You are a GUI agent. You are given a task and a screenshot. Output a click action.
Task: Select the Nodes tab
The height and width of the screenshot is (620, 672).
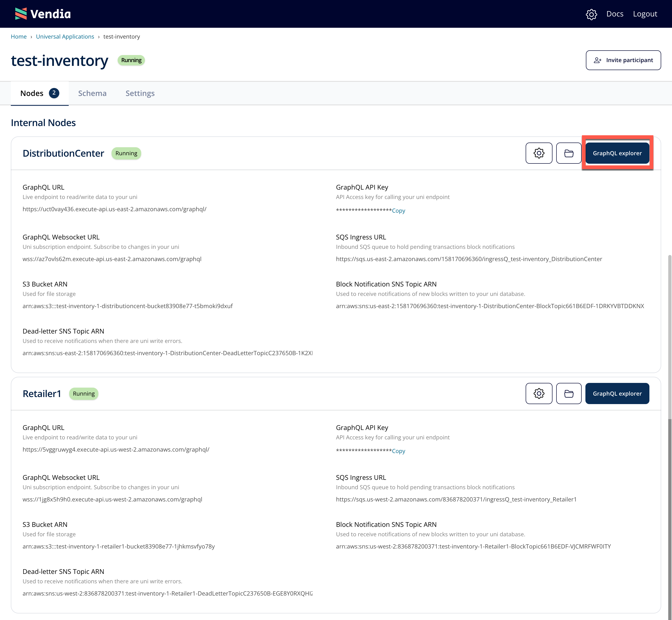point(40,93)
